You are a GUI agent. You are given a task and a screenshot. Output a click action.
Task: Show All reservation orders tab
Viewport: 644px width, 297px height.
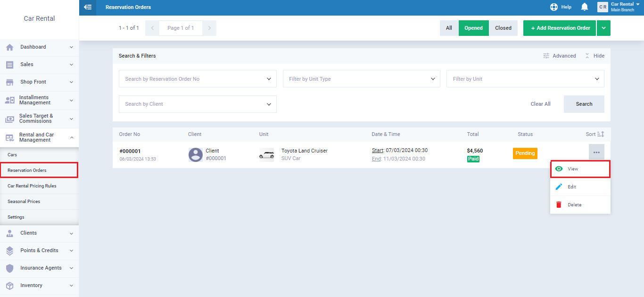tap(449, 28)
